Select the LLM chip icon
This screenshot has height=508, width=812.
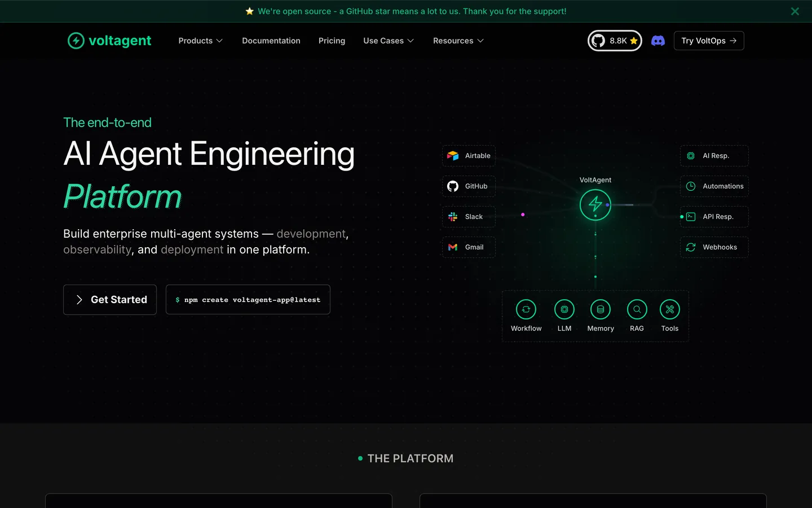click(x=564, y=309)
